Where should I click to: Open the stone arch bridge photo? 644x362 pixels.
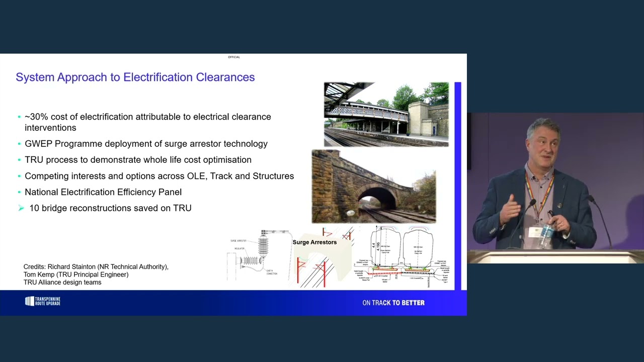(x=373, y=187)
